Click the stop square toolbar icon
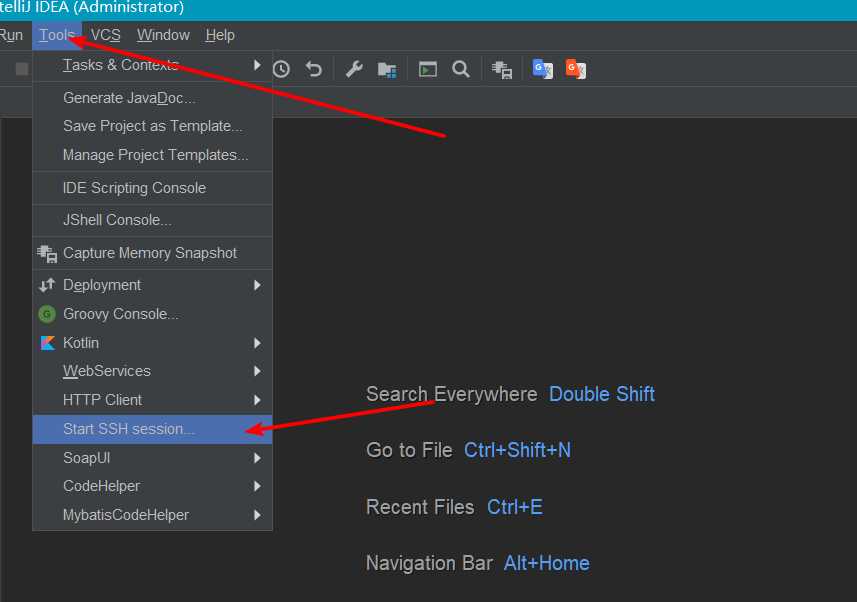Viewport: 857px width, 602px height. coord(22,69)
